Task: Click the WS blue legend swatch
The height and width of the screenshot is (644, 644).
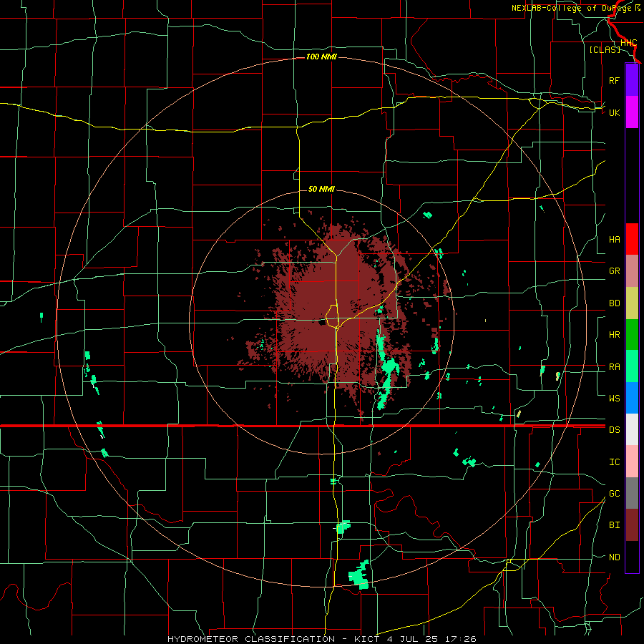Action: (x=632, y=398)
